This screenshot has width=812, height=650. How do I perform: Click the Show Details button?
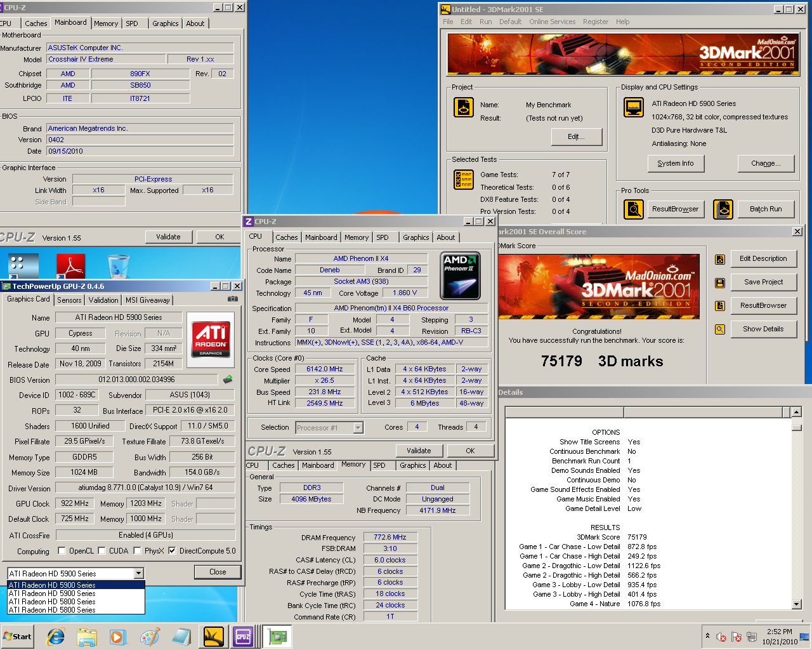pyautogui.click(x=763, y=329)
